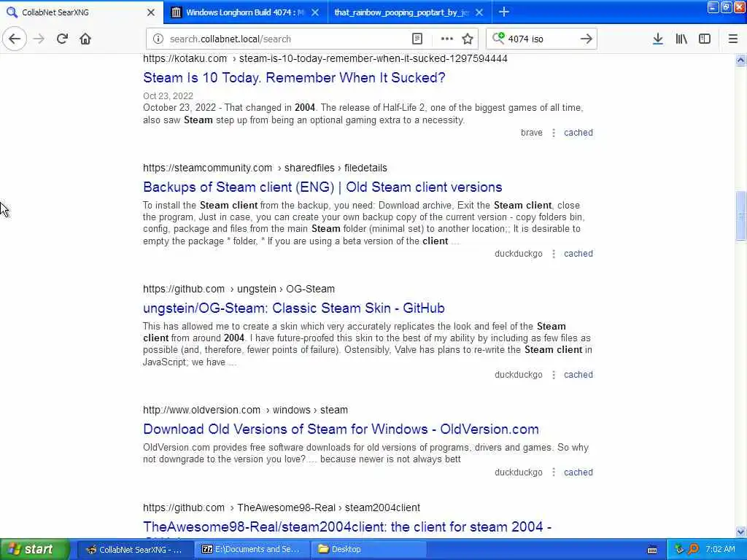Open a new browser tab

503,12
